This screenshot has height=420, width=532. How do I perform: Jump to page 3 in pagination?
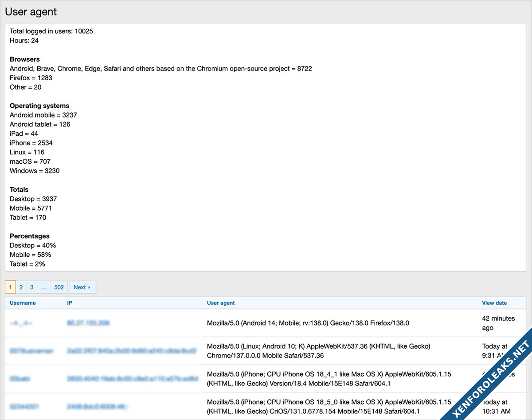coord(32,287)
